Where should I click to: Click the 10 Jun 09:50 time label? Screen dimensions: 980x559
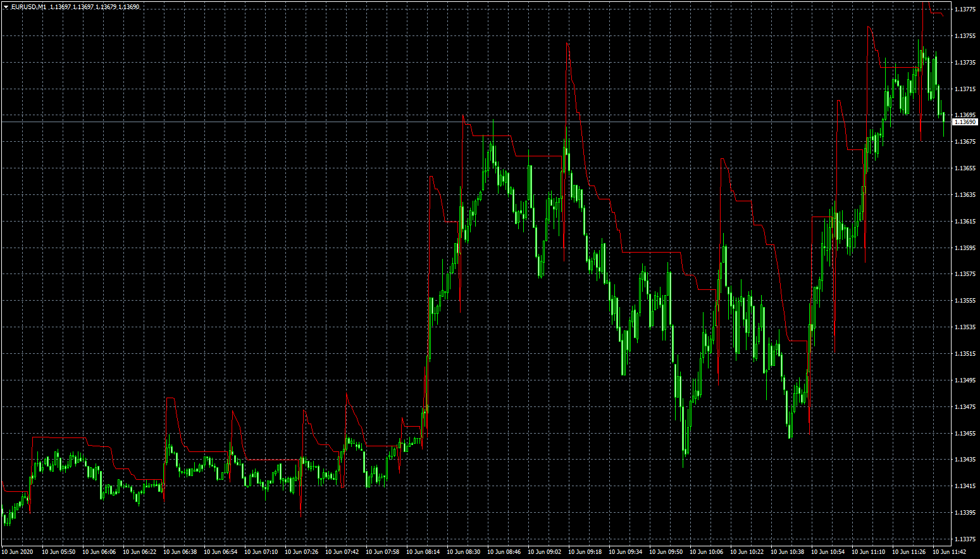point(666,552)
